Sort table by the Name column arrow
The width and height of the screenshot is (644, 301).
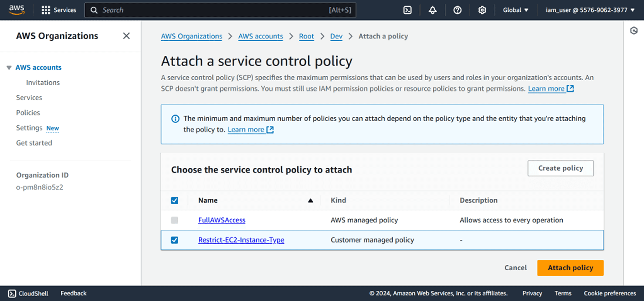tap(310, 201)
